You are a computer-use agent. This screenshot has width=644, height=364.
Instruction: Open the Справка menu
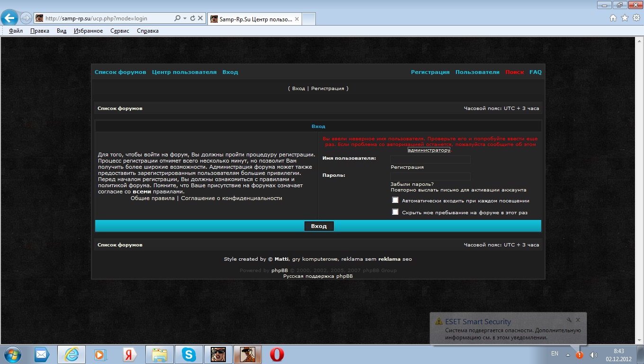point(148,31)
